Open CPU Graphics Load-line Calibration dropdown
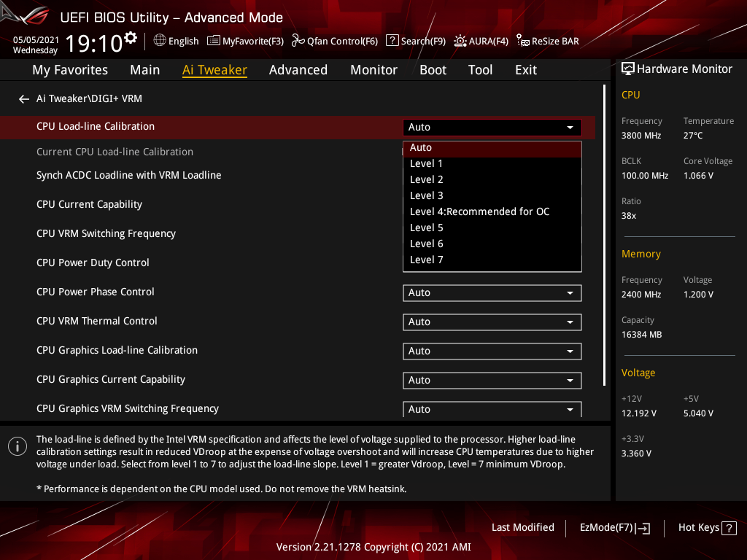Screen dimensions: 747x560 492,351
